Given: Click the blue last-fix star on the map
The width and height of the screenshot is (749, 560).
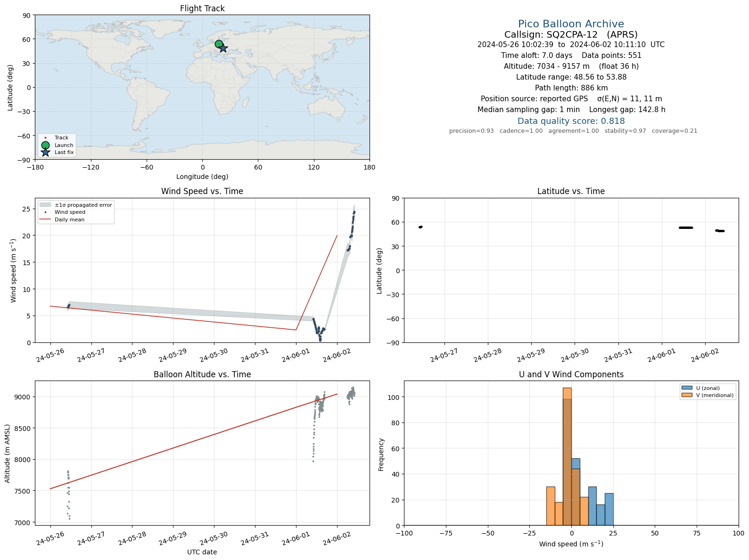Looking at the screenshot, I should 223,48.
